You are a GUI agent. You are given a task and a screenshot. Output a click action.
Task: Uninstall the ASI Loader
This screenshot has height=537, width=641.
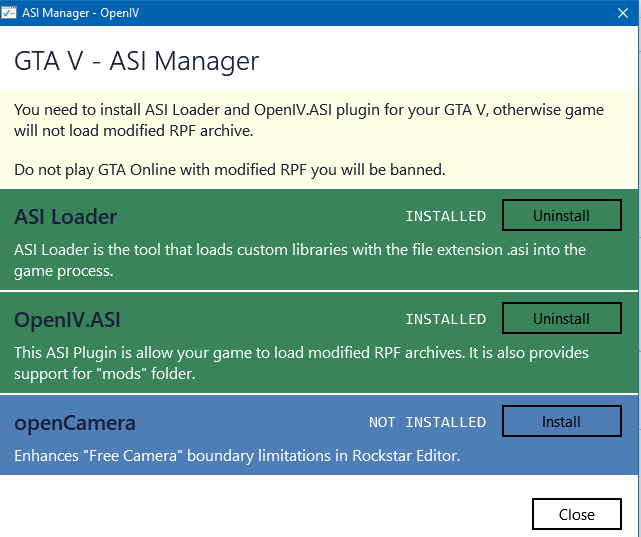pos(561,216)
